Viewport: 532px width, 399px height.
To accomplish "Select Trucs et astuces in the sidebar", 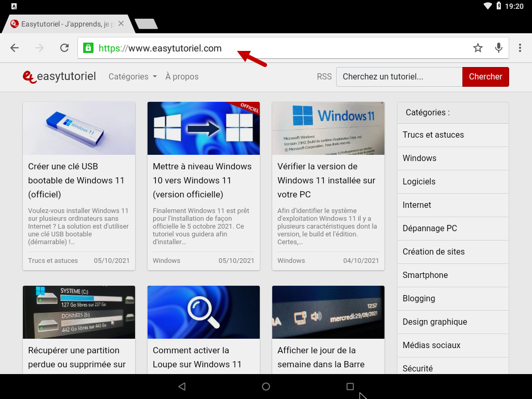I will (453, 135).
